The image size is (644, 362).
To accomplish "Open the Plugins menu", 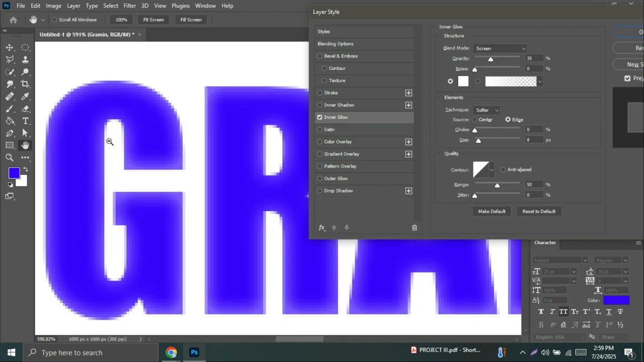I will pos(181,6).
